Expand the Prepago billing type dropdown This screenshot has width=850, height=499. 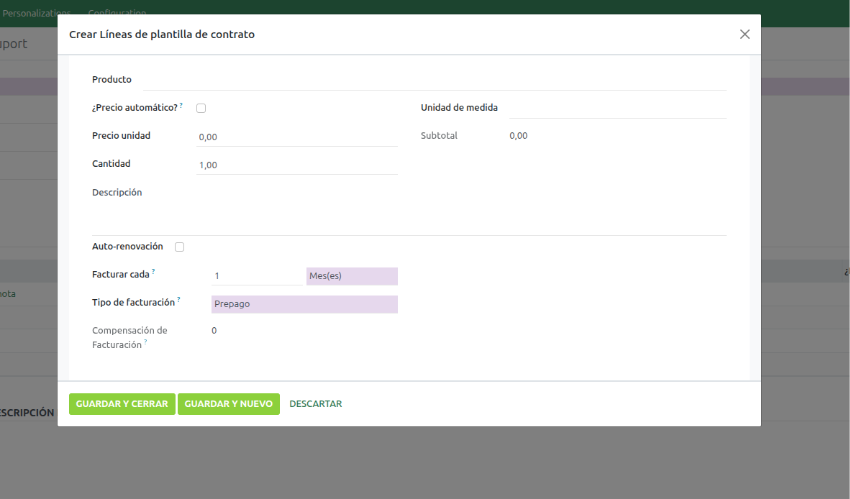coord(304,304)
